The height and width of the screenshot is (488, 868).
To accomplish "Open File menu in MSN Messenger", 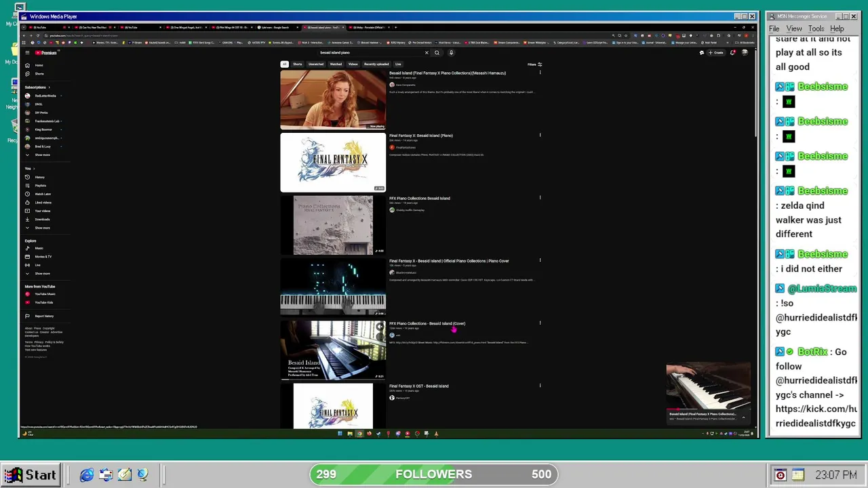I will pos(774,29).
